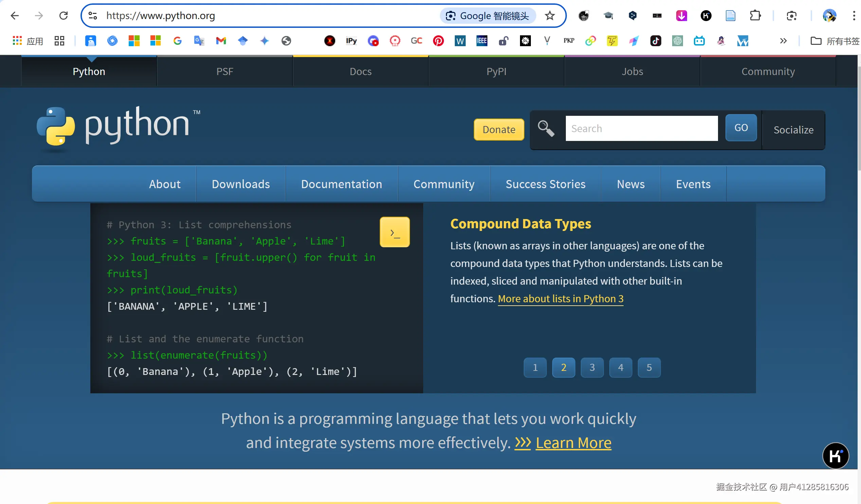This screenshot has height=504, width=861.
Task: Expand the Socialize menu
Action: tap(793, 130)
